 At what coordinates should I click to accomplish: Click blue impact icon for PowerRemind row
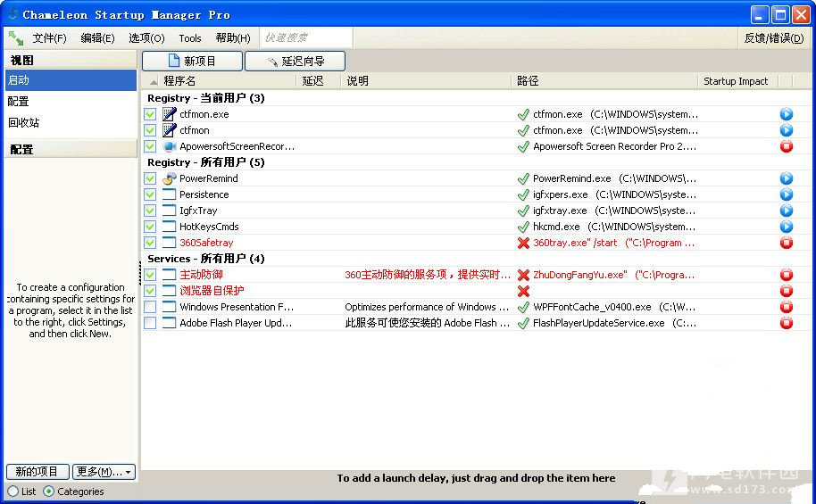pos(786,178)
